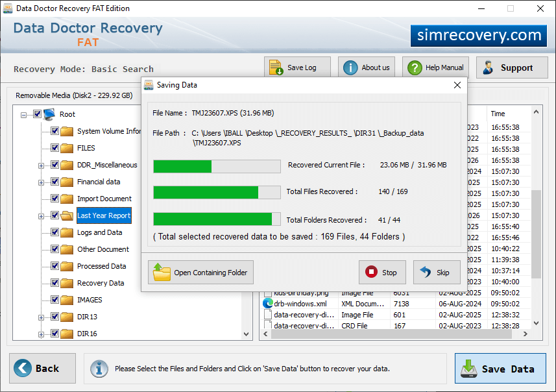Click Open Containing Folder button
The height and width of the screenshot is (392, 556).
tap(200, 272)
